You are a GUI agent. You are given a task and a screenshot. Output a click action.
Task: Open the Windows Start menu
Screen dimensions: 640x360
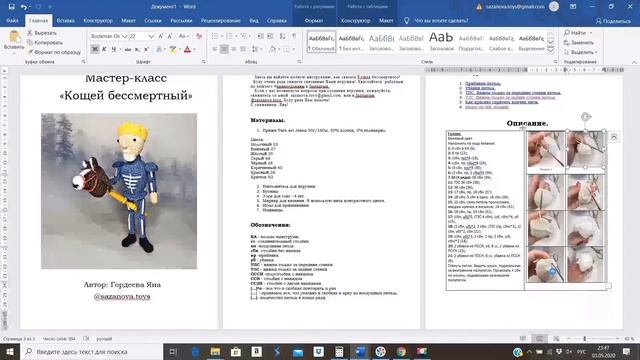pos(10,351)
